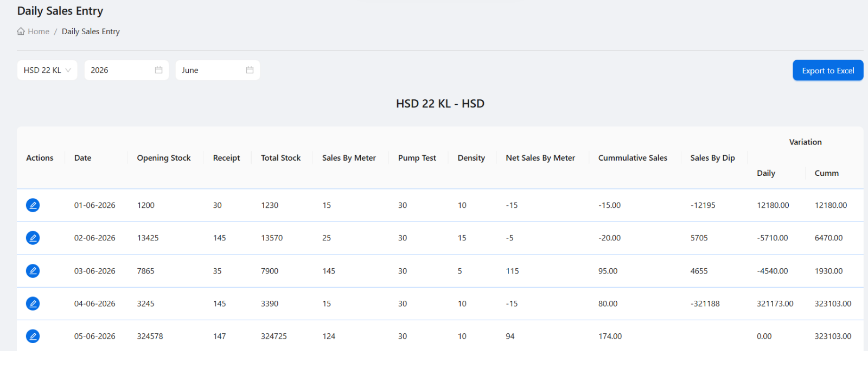868x380 pixels.
Task: Click receipt value 35
Action: pyautogui.click(x=217, y=271)
